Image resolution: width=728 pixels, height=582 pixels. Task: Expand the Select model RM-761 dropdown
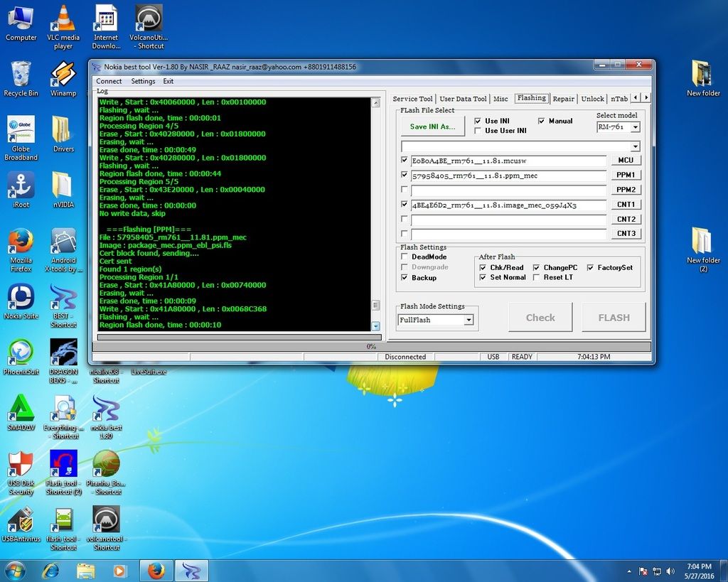(635, 127)
